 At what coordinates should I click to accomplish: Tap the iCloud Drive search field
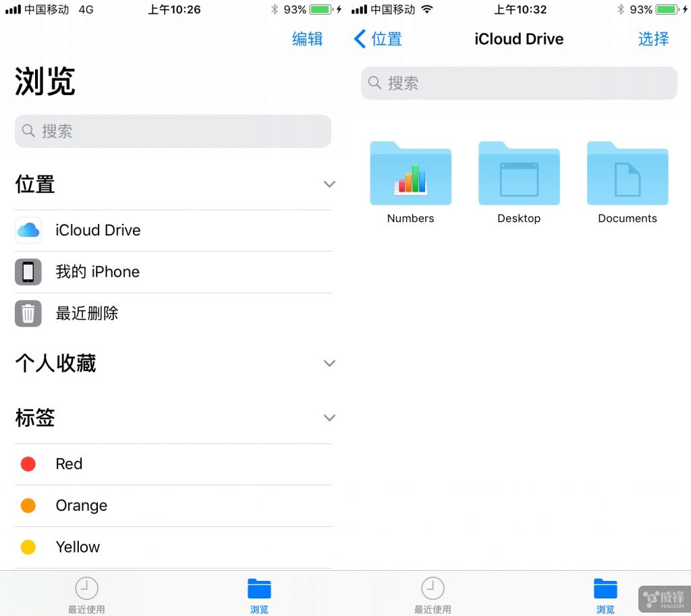click(x=518, y=82)
